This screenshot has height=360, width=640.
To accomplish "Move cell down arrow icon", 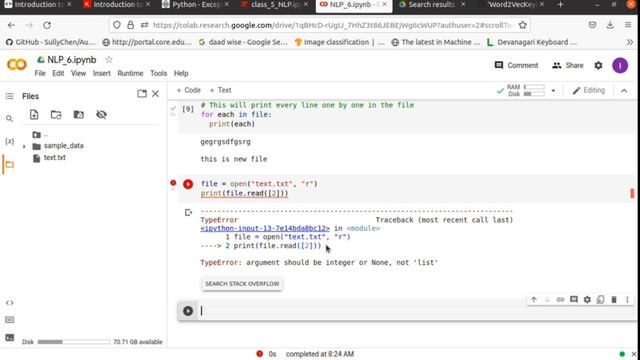I will coord(547,300).
